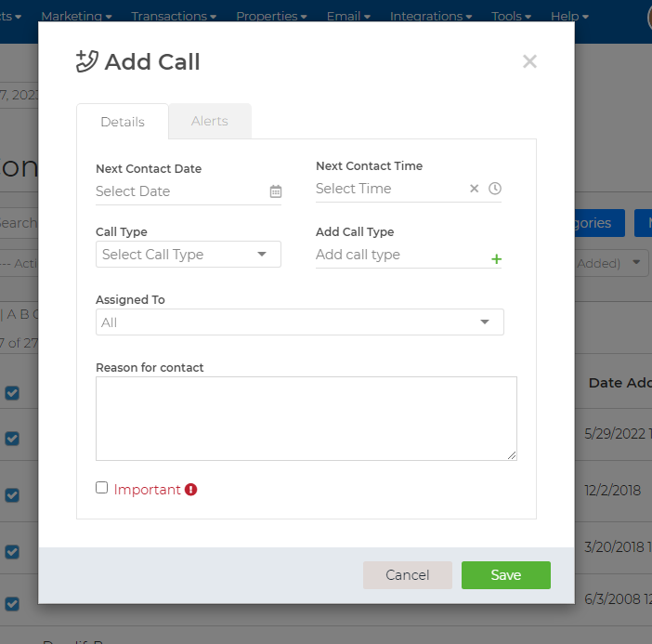The height and width of the screenshot is (644, 652).
Task: Cancel the Add Call dialog
Action: pyautogui.click(x=408, y=575)
